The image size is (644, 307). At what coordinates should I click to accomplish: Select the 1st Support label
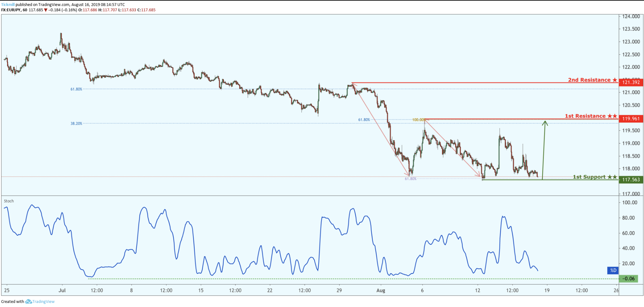[589, 177]
